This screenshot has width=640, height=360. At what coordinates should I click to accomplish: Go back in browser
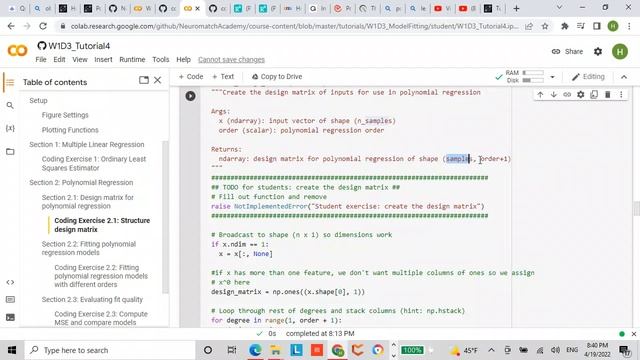click(x=11, y=26)
